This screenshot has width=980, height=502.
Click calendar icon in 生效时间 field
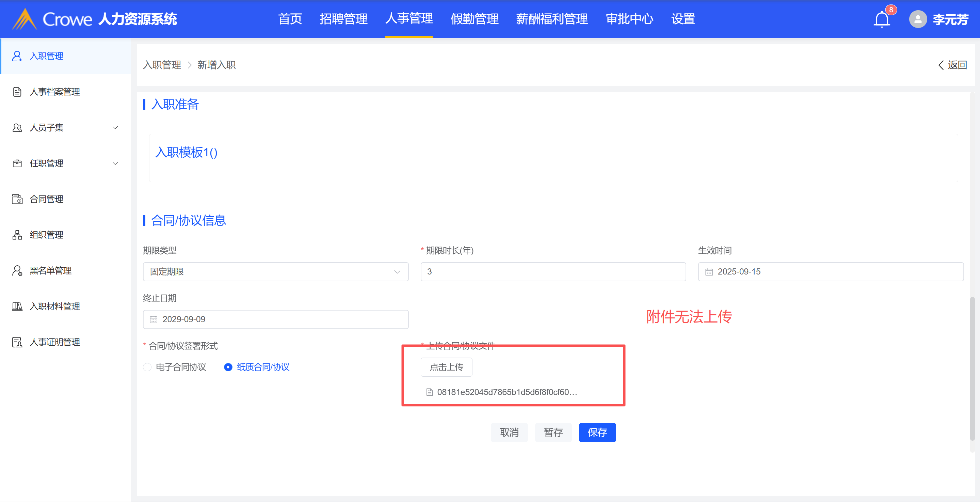coord(709,272)
